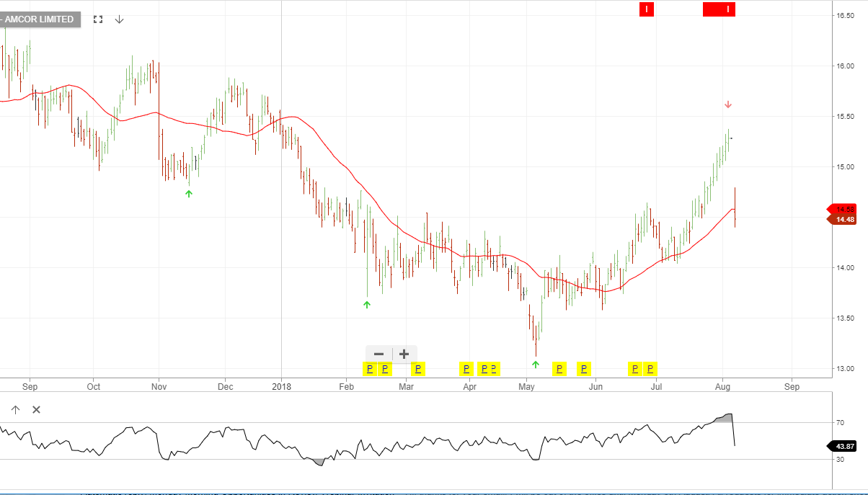Open the first P marker in February
The image size is (868, 495).
[369, 369]
